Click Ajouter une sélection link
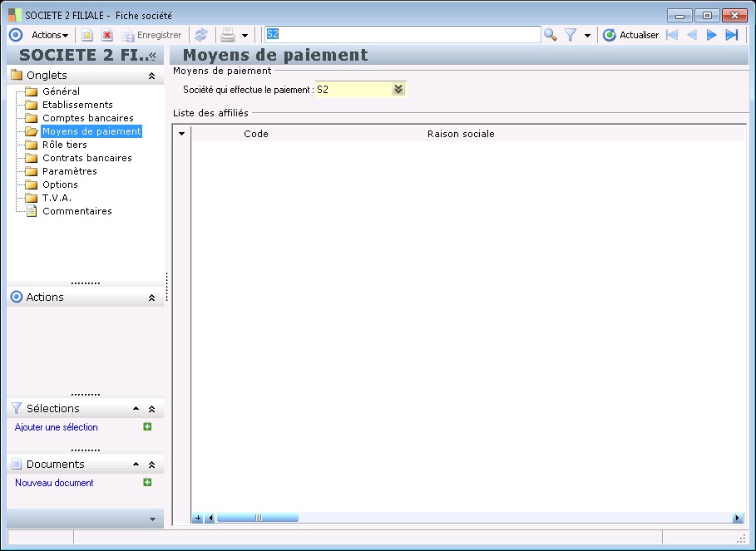The image size is (756, 551). tap(56, 427)
